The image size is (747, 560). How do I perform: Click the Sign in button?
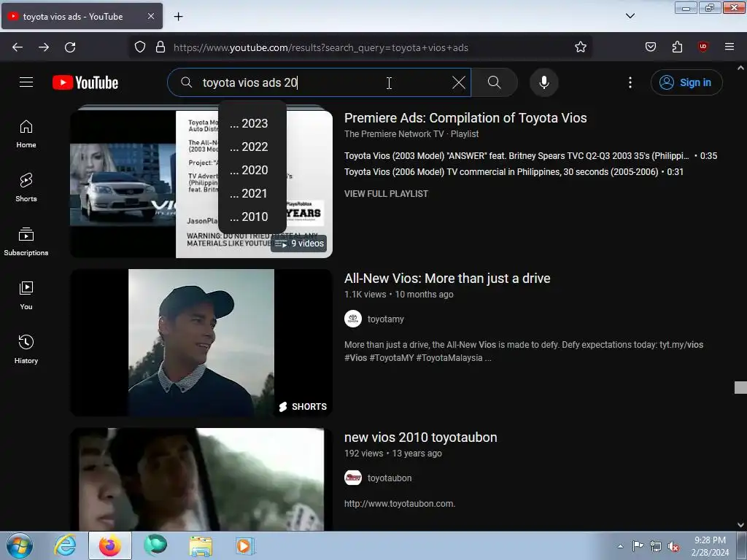tap(686, 82)
